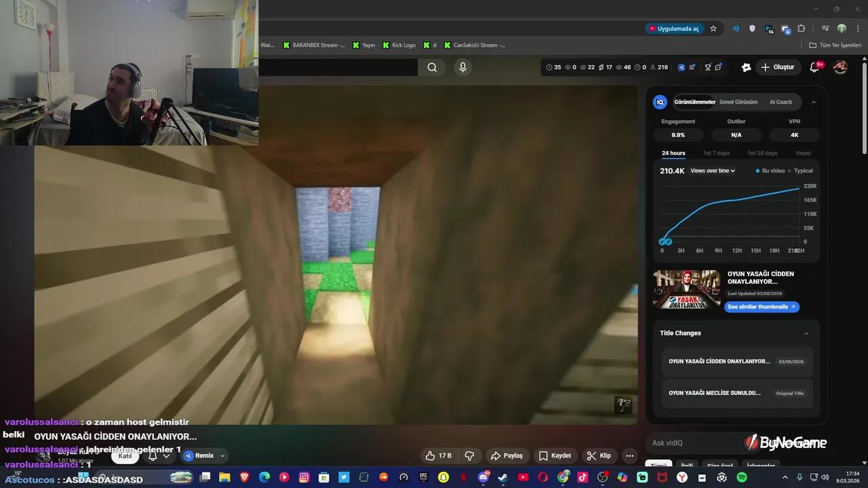This screenshot has width=868, height=488.
Task: Open Epic Games Launcher from the taskbar
Action: point(423,477)
